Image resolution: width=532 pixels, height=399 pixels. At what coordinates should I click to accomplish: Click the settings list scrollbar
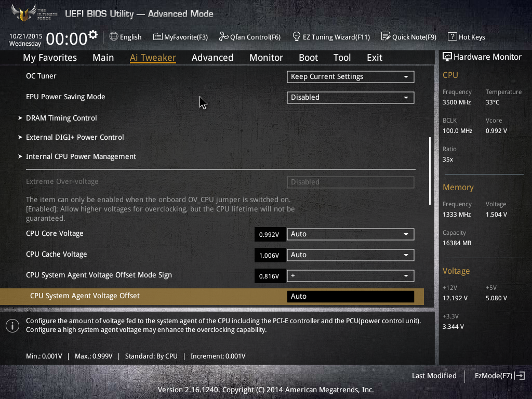tap(430, 170)
